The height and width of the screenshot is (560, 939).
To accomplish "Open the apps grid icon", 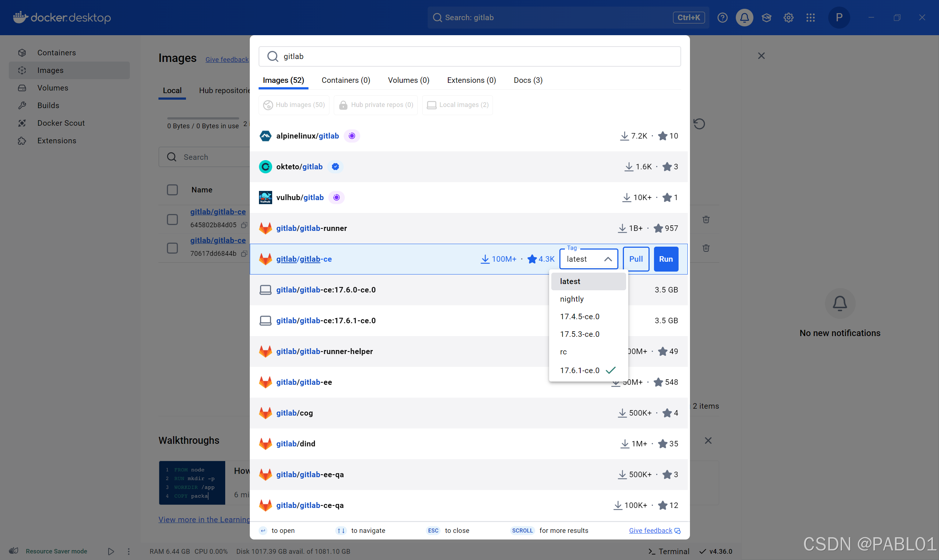I will tap(810, 17).
